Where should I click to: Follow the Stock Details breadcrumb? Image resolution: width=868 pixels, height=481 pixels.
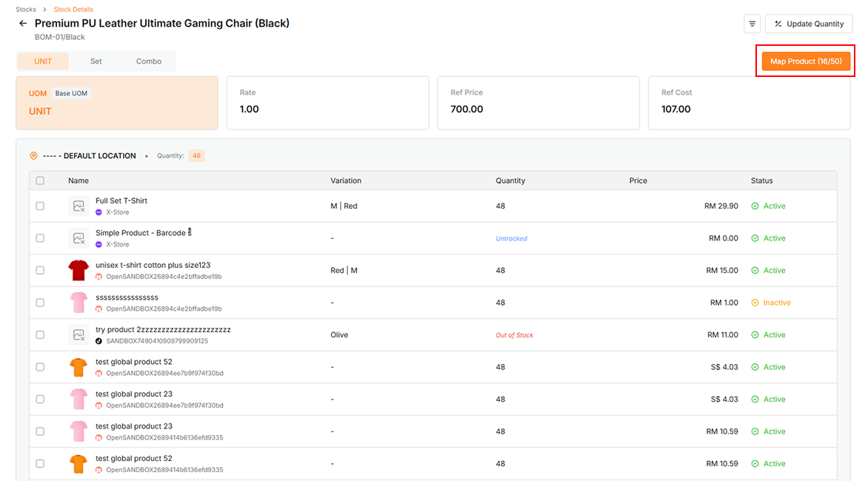coord(73,10)
